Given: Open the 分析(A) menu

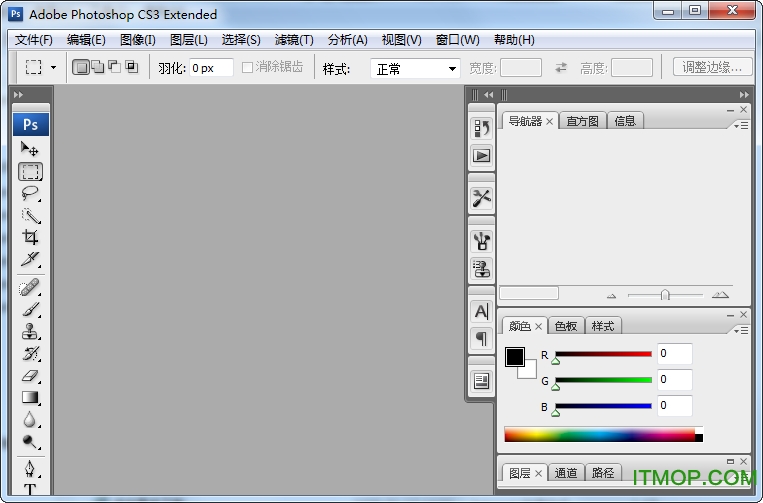Looking at the screenshot, I should 347,40.
